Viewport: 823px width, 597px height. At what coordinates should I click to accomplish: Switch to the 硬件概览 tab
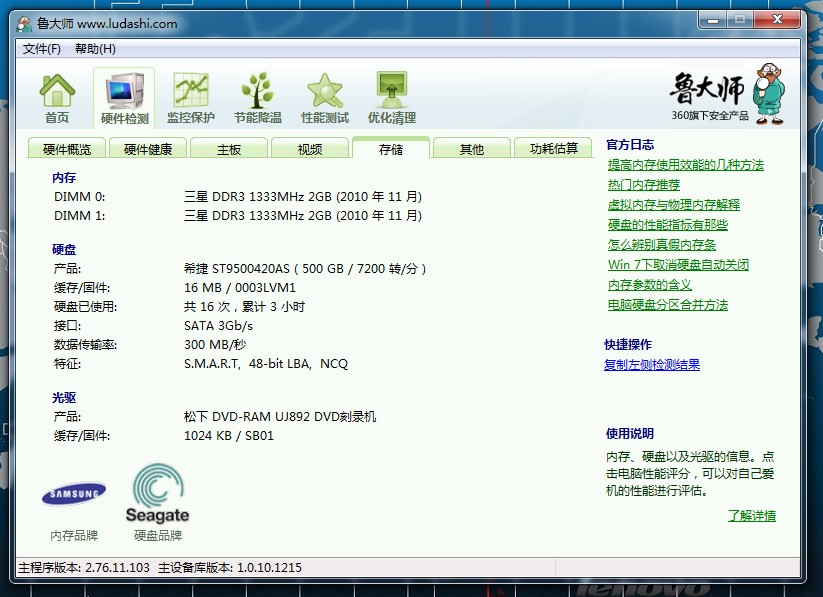[x=67, y=149]
